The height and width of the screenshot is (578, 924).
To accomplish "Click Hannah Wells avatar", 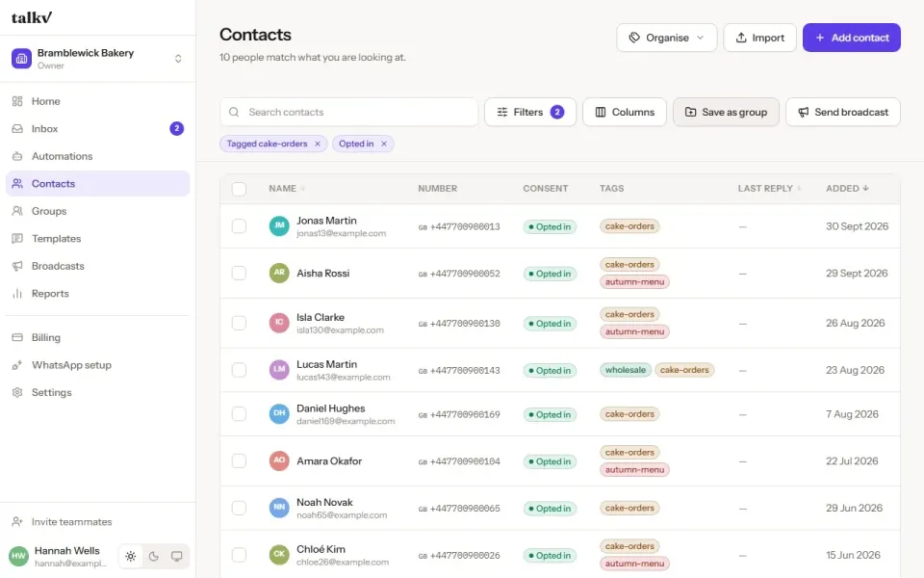I will (x=19, y=556).
